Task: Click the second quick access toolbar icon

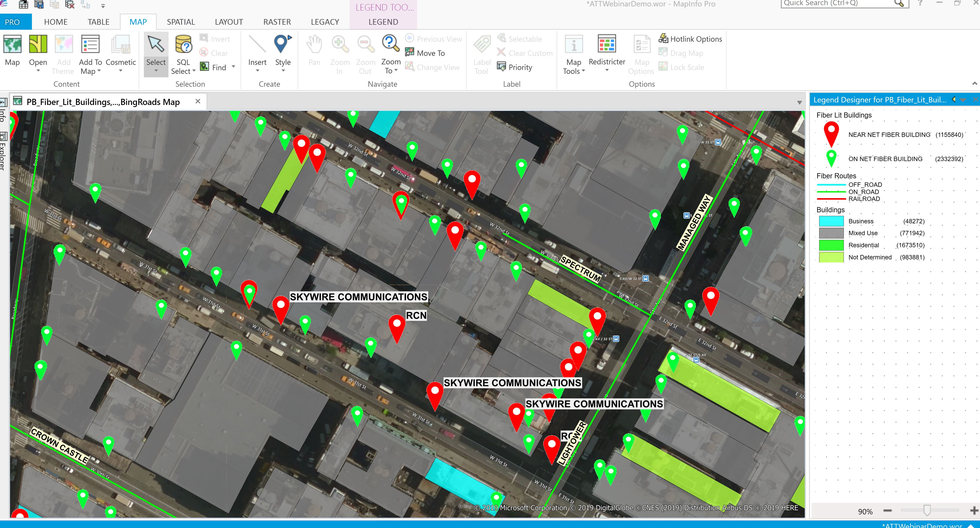Action: pyautogui.click(x=39, y=5)
